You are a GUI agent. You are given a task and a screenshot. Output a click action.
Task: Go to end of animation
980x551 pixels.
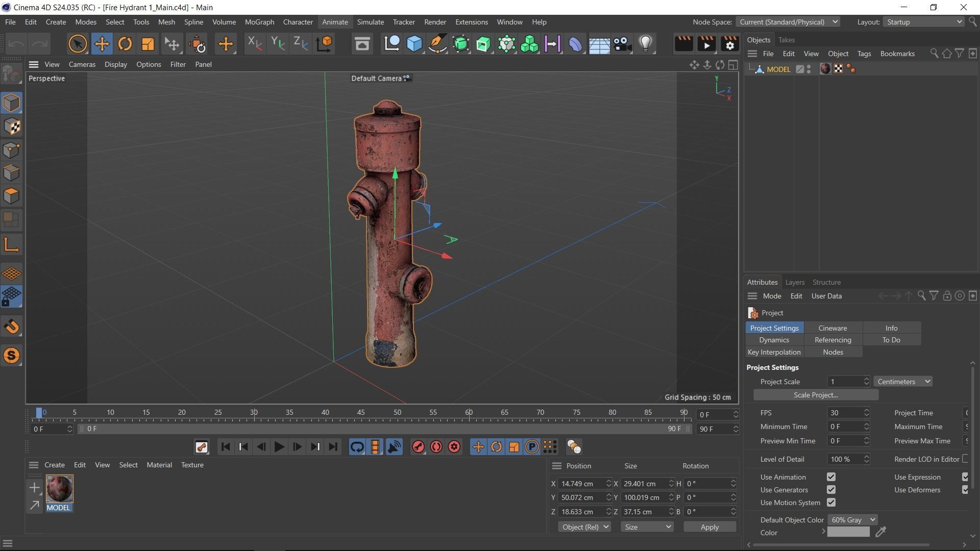pos(333,447)
